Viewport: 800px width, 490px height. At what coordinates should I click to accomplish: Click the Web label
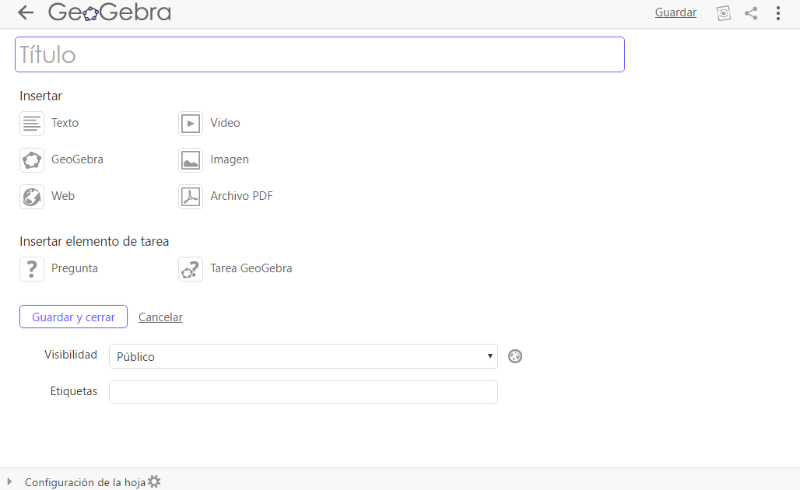click(x=63, y=196)
